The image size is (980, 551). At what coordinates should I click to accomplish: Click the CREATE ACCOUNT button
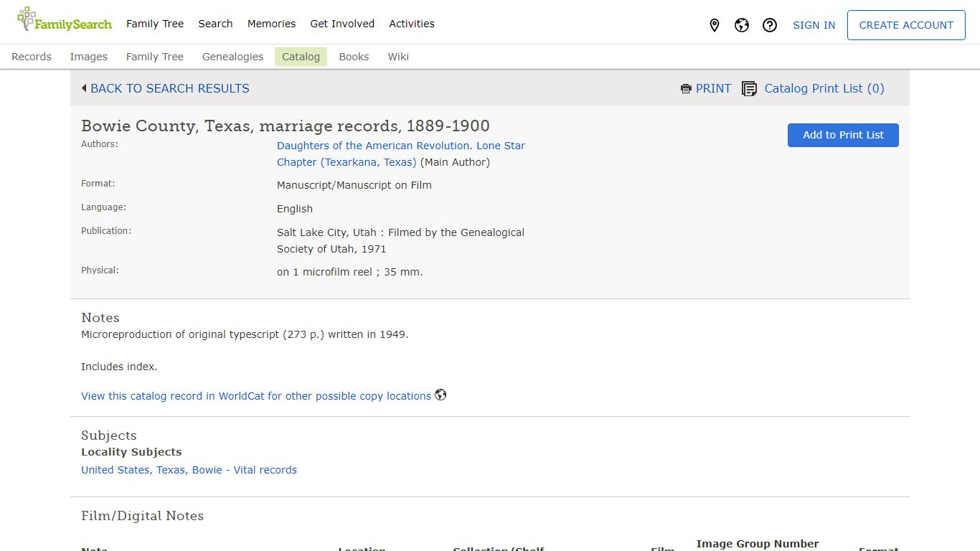click(906, 25)
